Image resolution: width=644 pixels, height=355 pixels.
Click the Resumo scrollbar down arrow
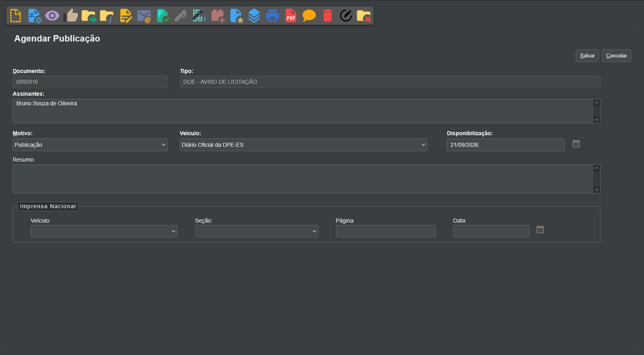click(597, 190)
